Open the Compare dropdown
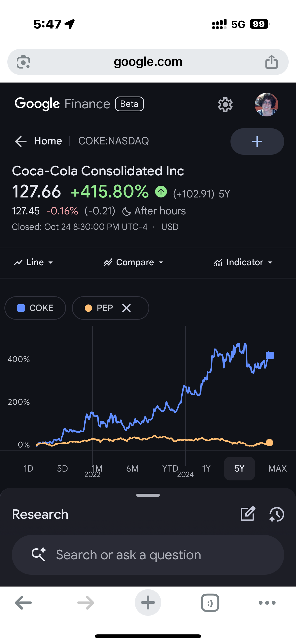This screenshot has width=296, height=644. pos(134,262)
